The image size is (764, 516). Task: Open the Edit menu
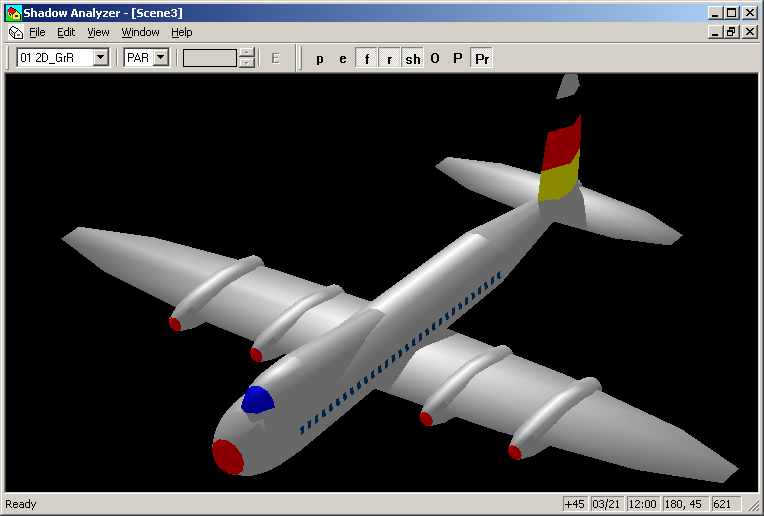pos(66,32)
